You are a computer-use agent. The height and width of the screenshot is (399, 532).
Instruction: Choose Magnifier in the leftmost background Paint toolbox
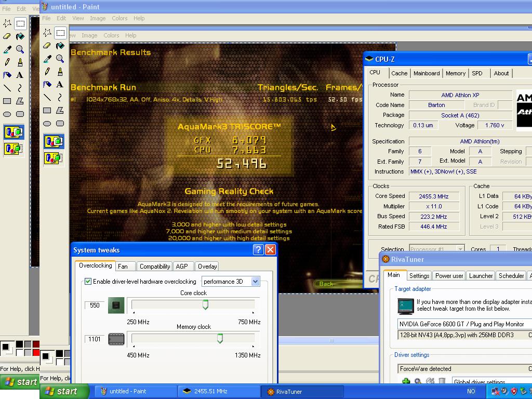coord(20,49)
